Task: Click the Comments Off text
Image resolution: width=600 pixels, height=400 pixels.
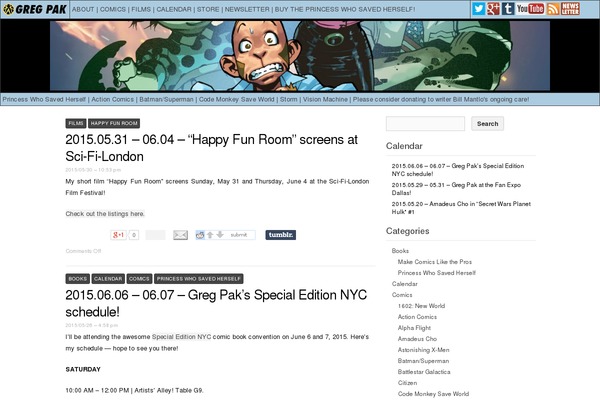Action: pyautogui.click(x=83, y=251)
